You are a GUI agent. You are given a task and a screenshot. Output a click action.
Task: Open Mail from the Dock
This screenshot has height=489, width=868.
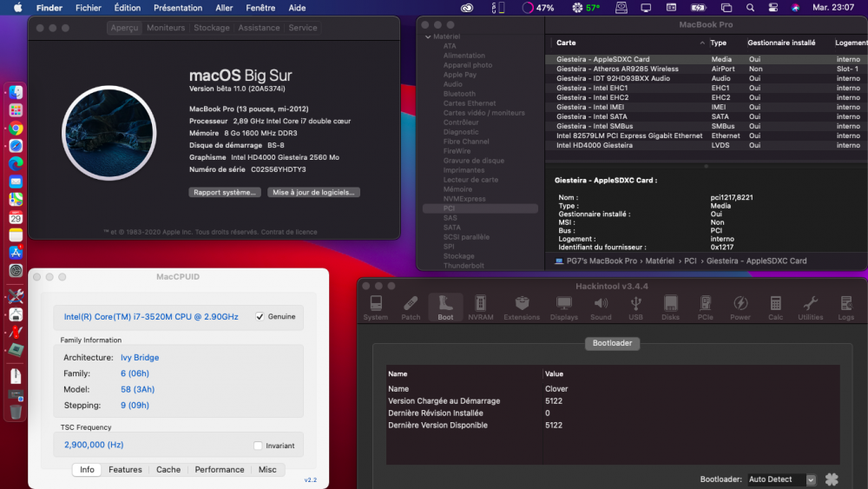point(16,181)
